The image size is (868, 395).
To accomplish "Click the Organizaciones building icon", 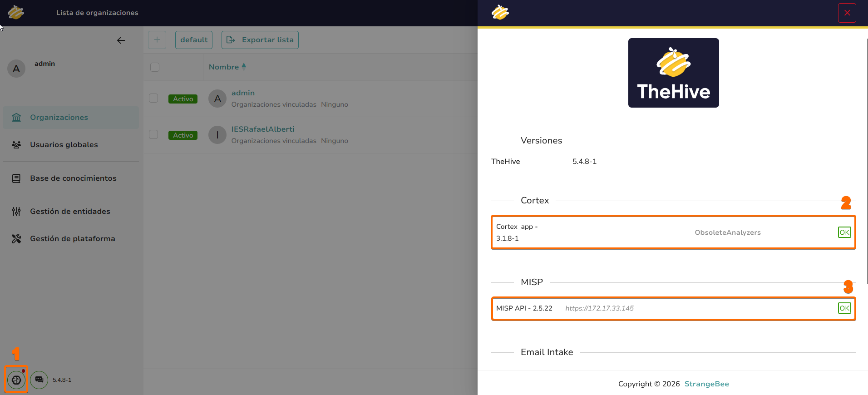I will click(16, 118).
